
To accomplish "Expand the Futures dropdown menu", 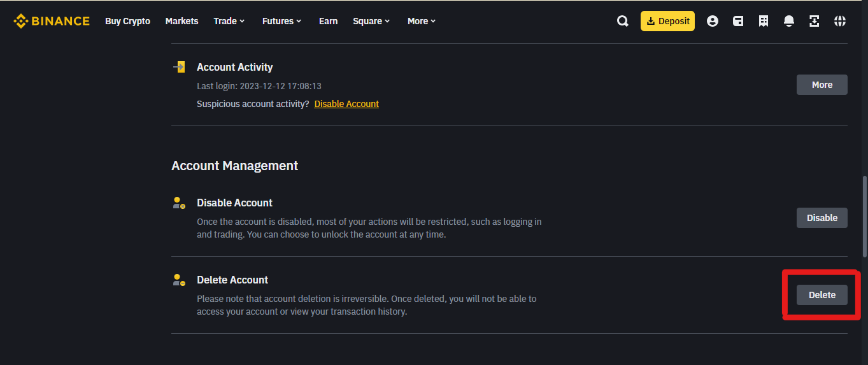I will click(x=282, y=21).
